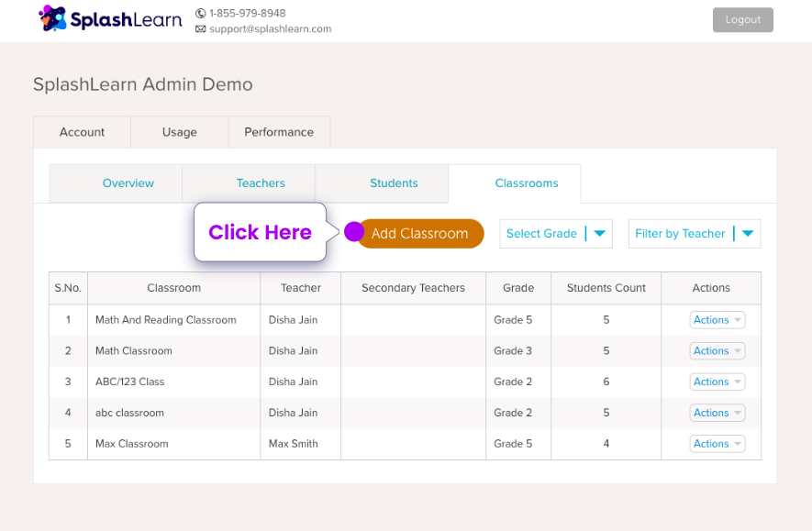Open Actions dropdown for Math And Reading Classroom
812x531 pixels.
pos(717,320)
